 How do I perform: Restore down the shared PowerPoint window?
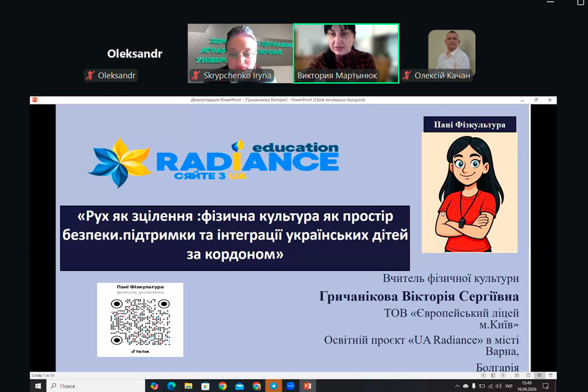point(536,100)
